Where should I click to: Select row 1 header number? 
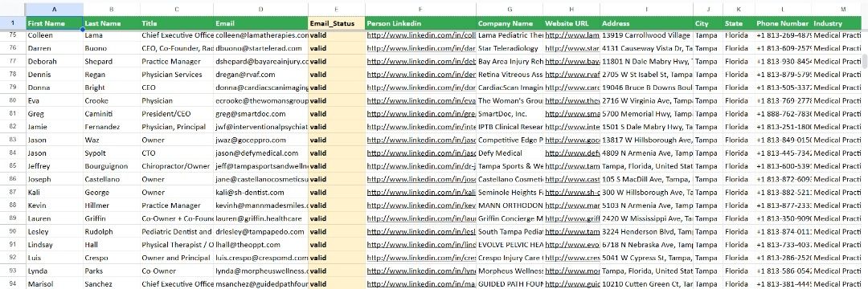[x=13, y=23]
